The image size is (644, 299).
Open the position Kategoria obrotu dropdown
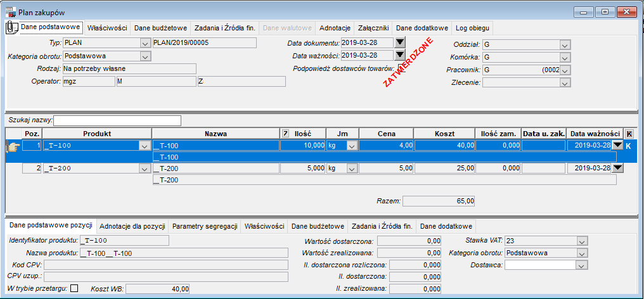583,253
